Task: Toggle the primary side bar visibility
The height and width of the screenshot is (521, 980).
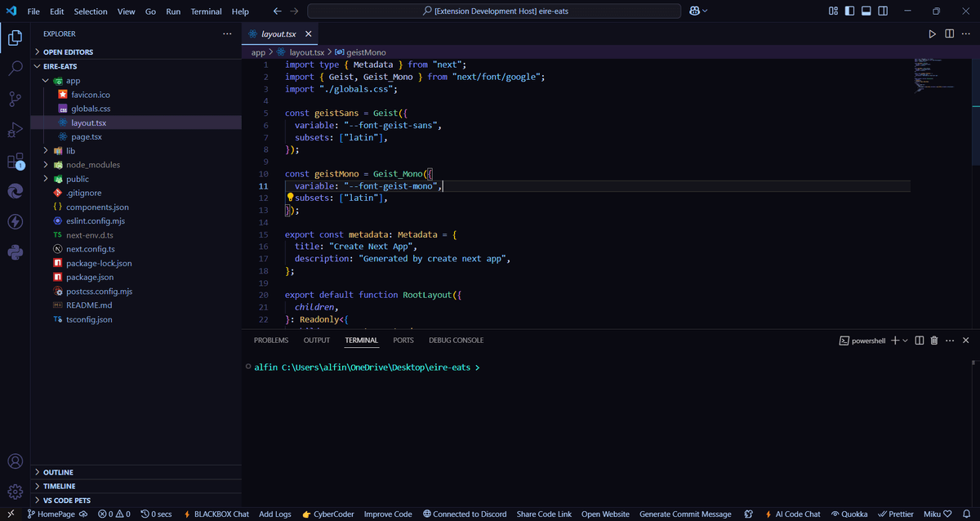Action: 849,11
